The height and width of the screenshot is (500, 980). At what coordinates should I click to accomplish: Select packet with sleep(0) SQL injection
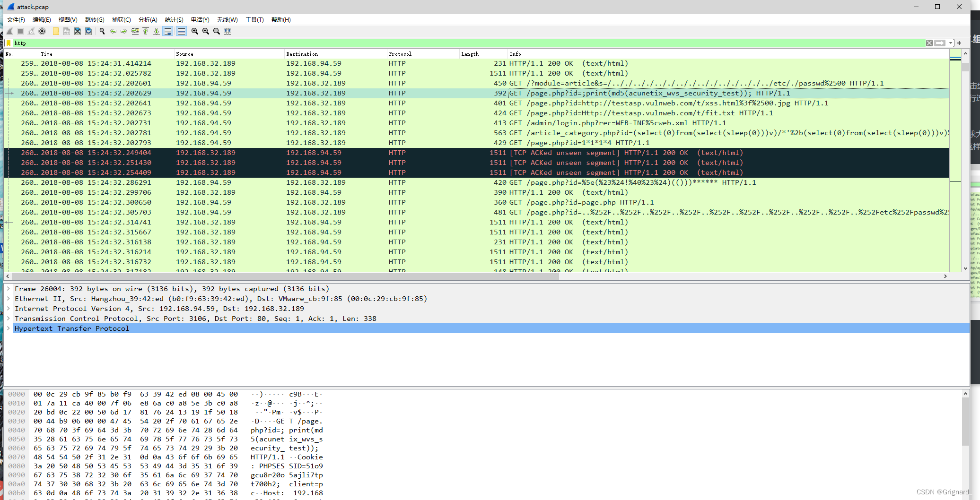pyautogui.click(x=476, y=133)
